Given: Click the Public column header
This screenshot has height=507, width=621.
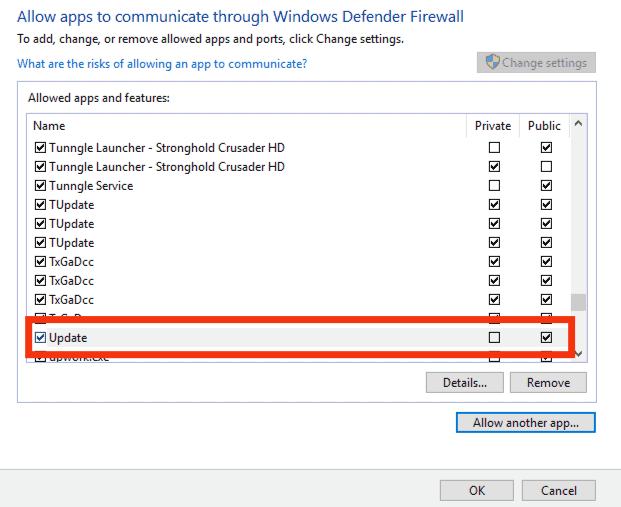Looking at the screenshot, I should coord(544,126).
